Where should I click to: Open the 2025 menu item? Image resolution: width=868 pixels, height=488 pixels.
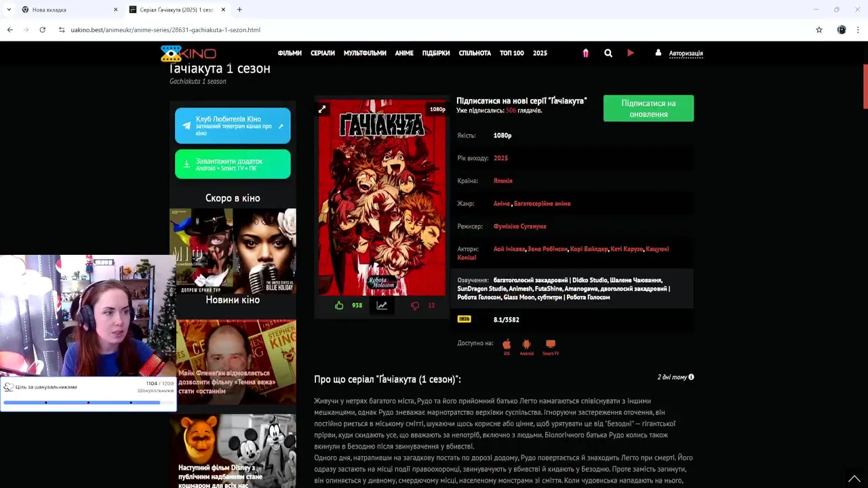[x=540, y=53]
